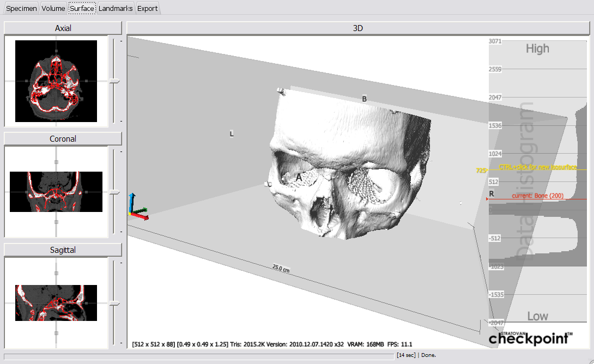594x364 pixels.
Task: Switch to the Specimen tab
Action: coord(22,8)
